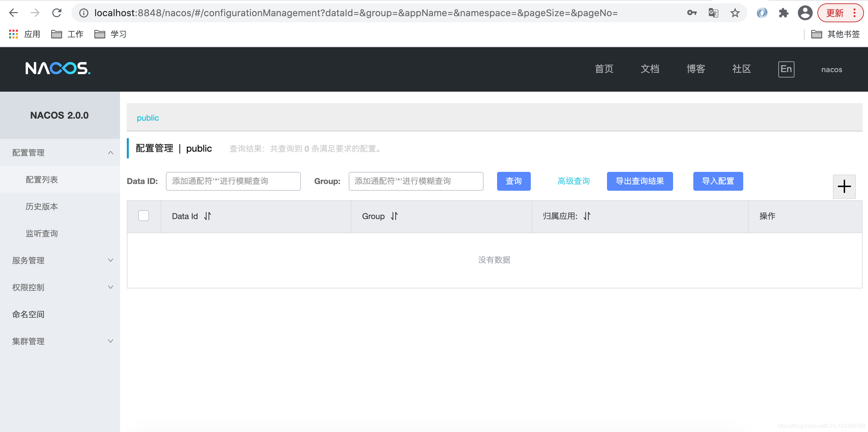Bookmark this page with the star icon
The width and height of the screenshot is (868, 432).
tap(735, 13)
